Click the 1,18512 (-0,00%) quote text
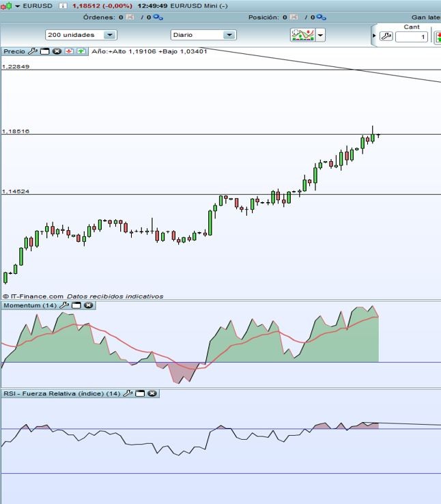Image resolution: width=441 pixels, height=504 pixels. [102, 5]
